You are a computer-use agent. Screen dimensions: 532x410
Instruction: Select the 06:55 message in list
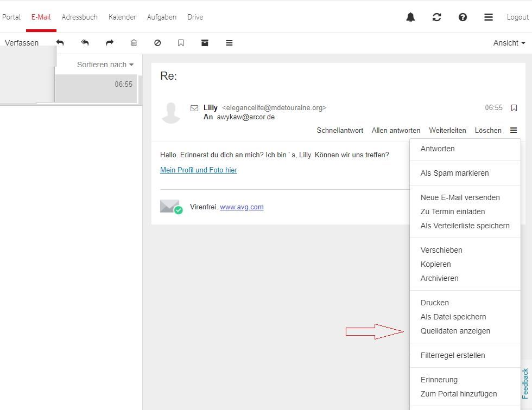[96, 88]
